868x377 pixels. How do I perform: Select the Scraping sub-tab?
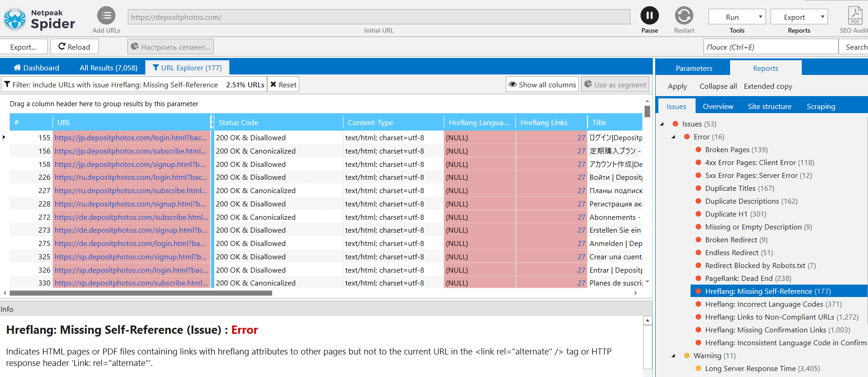tap(821, 106)
